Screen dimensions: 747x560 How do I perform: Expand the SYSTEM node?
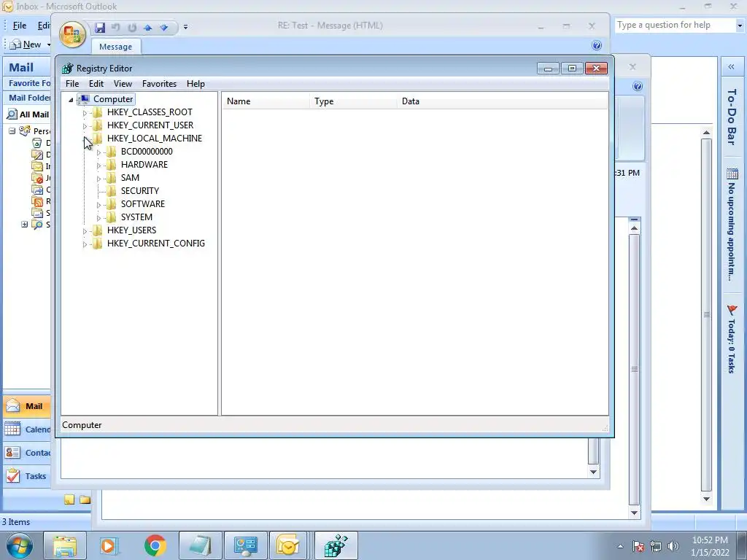coord(98,218)
